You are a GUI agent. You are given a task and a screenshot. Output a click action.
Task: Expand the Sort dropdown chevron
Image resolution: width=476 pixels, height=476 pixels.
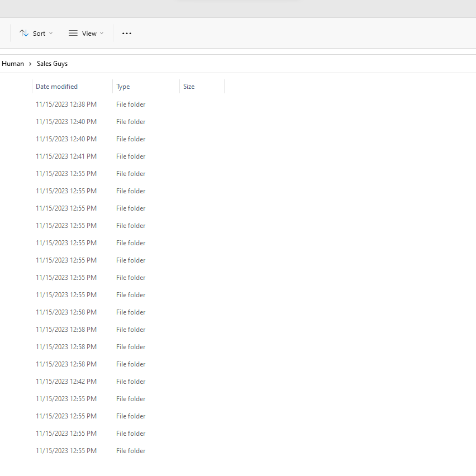point(51,34)
